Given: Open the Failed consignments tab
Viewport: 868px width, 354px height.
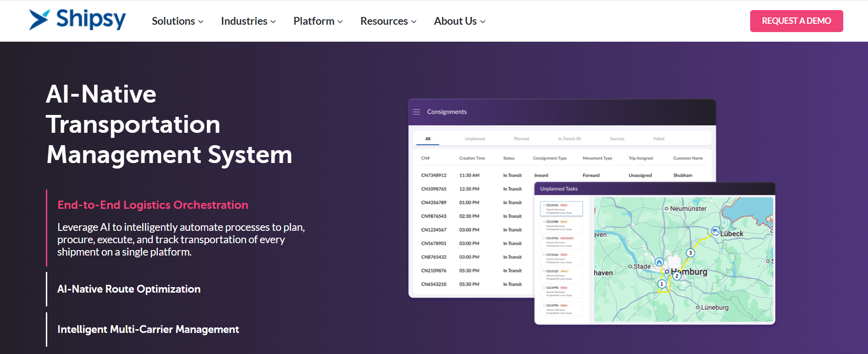Looking at the screenshot, I should (x=659, y=139).
